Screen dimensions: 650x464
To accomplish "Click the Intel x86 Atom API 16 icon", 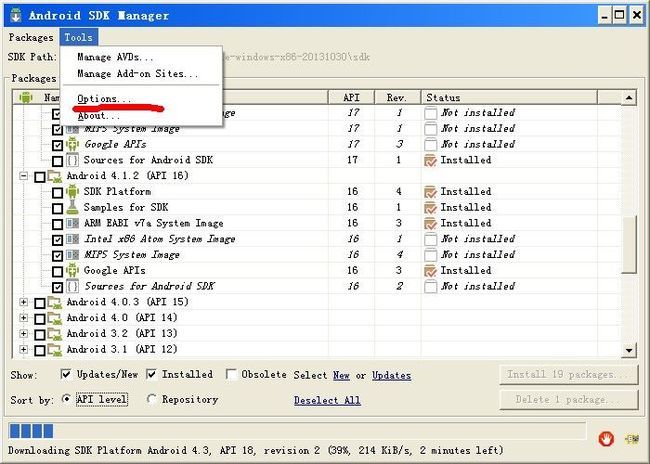I will click(x=73, y=239).
